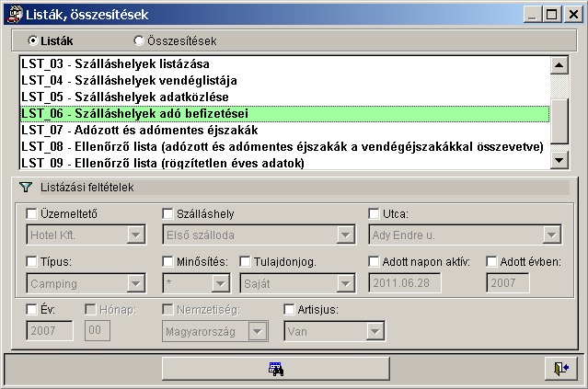Select LST_07 - Adózott és adómentes éjszakák
The width and height of the screenshot is (588, 389).
point(285,130)
